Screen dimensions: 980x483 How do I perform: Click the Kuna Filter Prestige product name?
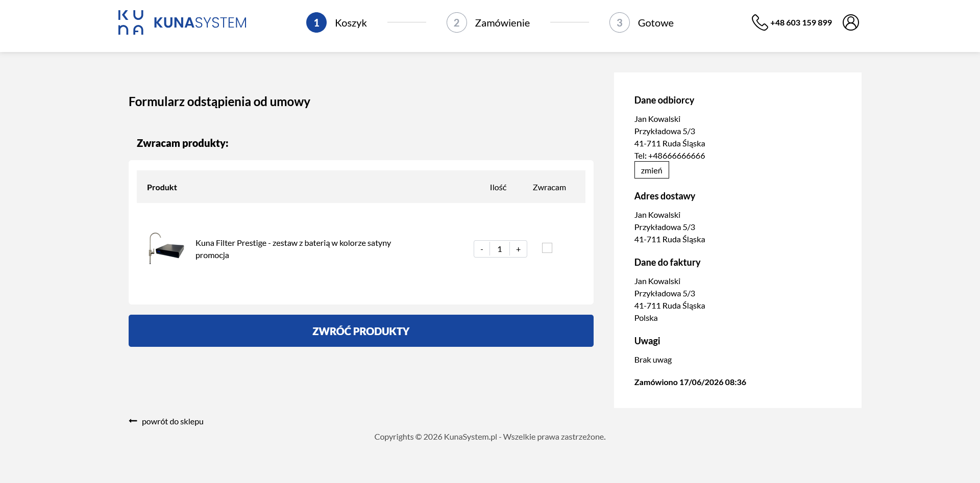[x=293, y=249]
